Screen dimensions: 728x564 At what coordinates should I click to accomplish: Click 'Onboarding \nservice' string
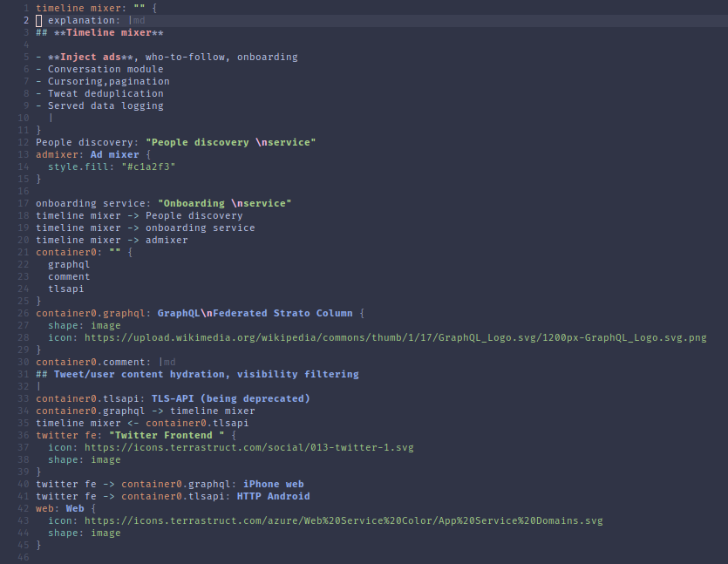(225, 203)
